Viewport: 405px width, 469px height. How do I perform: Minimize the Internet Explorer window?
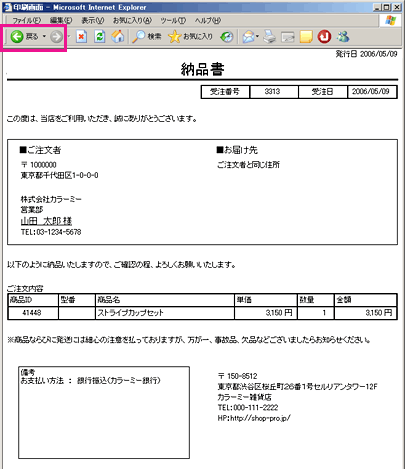tap(377, 7)
